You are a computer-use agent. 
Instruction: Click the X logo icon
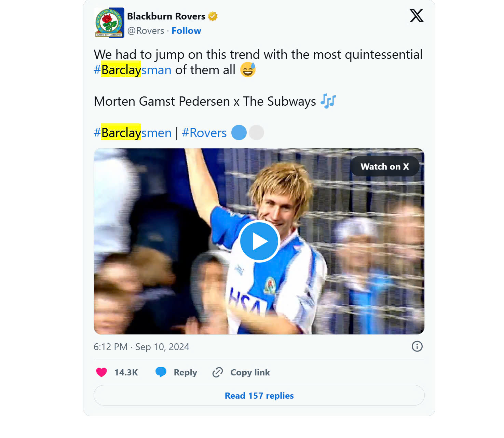pos(417,16)
